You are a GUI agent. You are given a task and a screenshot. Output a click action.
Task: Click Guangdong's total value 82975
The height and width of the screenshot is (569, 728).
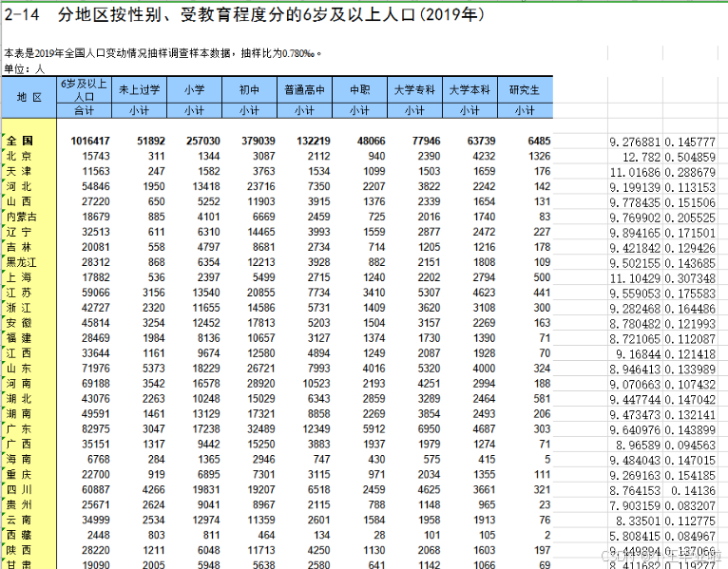point(96,428)
